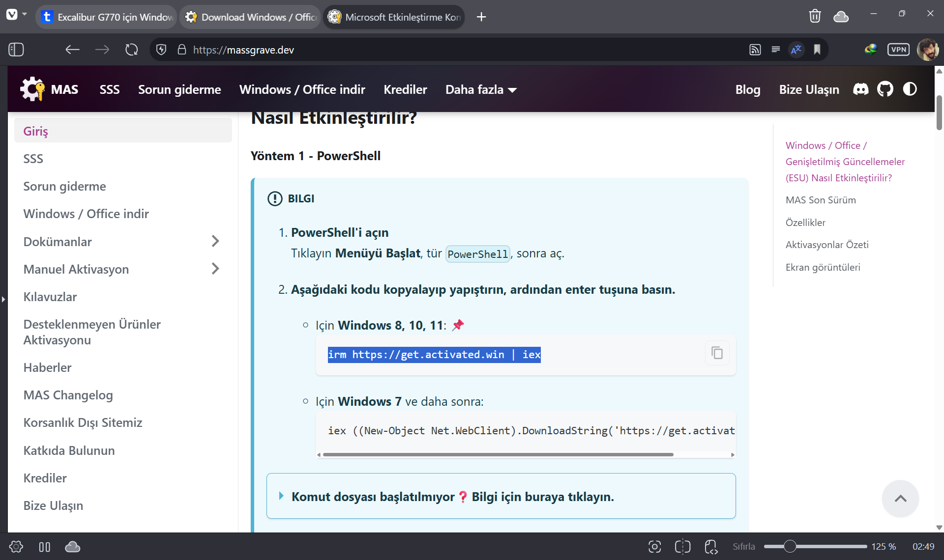Open sync cloud icon in tab bar
Viewport: 944px width, 560px height.
[x=841, y=17]
